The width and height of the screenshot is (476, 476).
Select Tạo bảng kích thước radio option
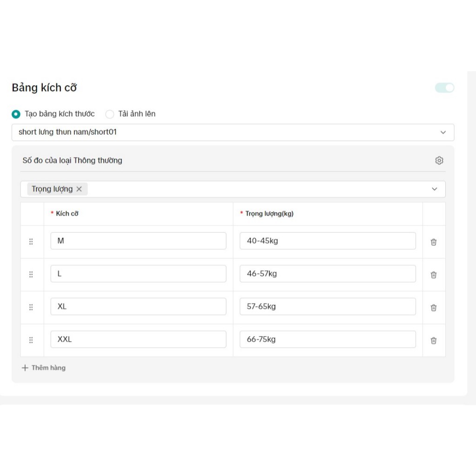point(16,114)
